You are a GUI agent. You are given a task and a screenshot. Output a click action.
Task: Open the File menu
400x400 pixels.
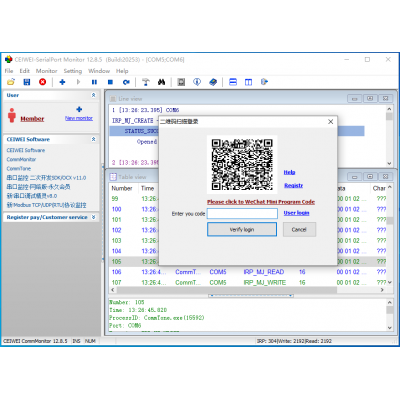pos(9,71)
